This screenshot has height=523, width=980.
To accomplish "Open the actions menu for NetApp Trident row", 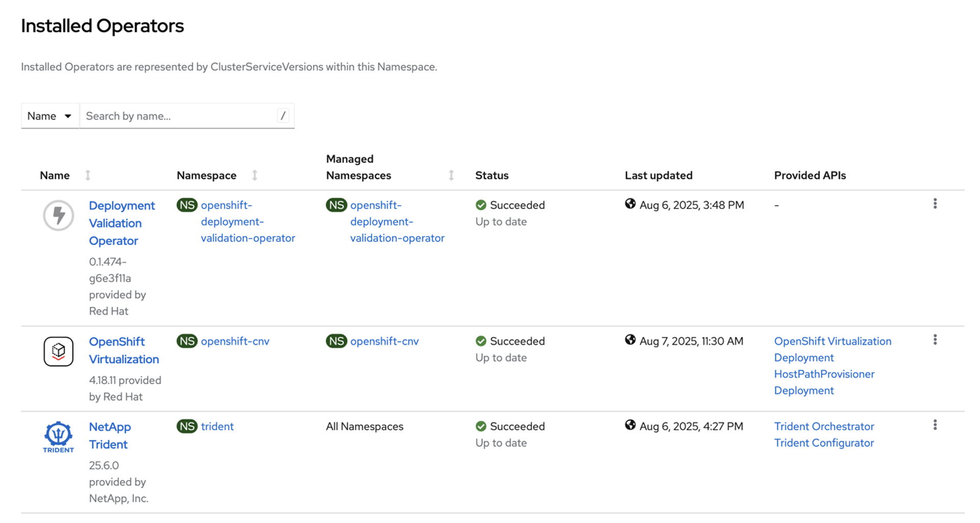I will (x=935, y=424).
